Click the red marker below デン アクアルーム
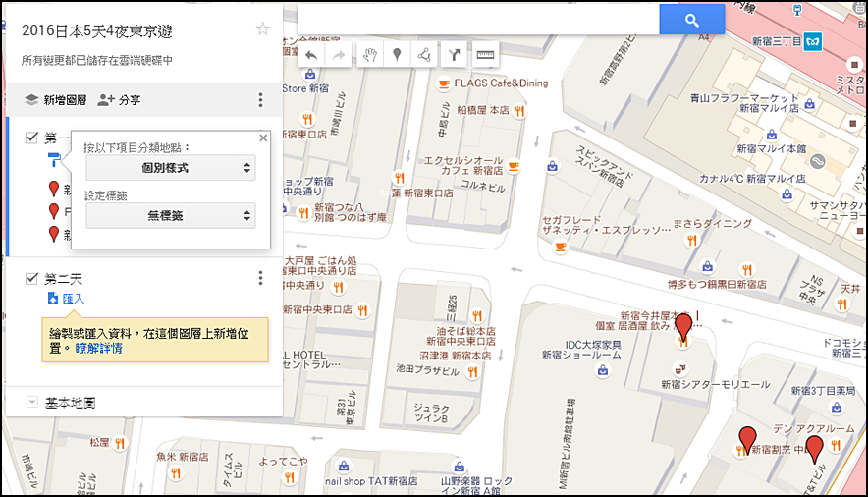The image size is (868, 497). [814, 449]
